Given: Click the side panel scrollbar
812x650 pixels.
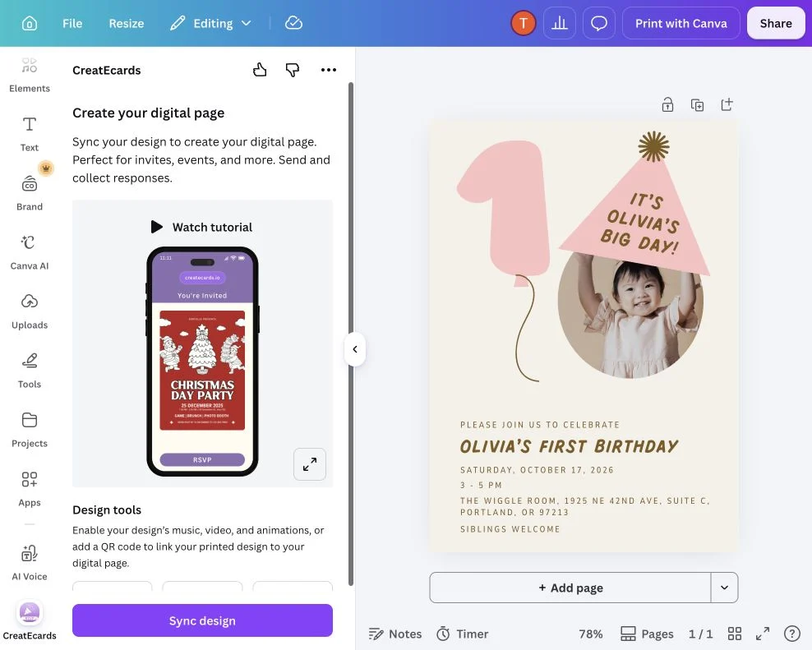Looking at the screenshot, I should [x=351, y=334].
